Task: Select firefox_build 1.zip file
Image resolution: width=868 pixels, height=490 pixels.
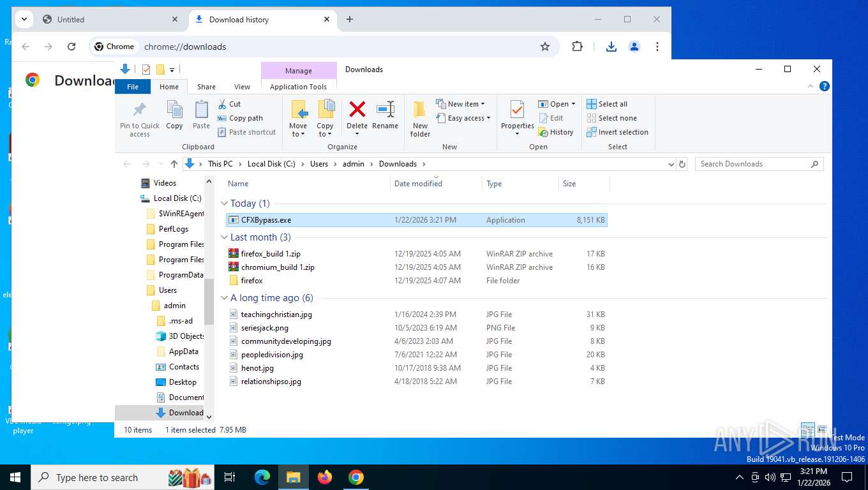Action: point(417,254)
